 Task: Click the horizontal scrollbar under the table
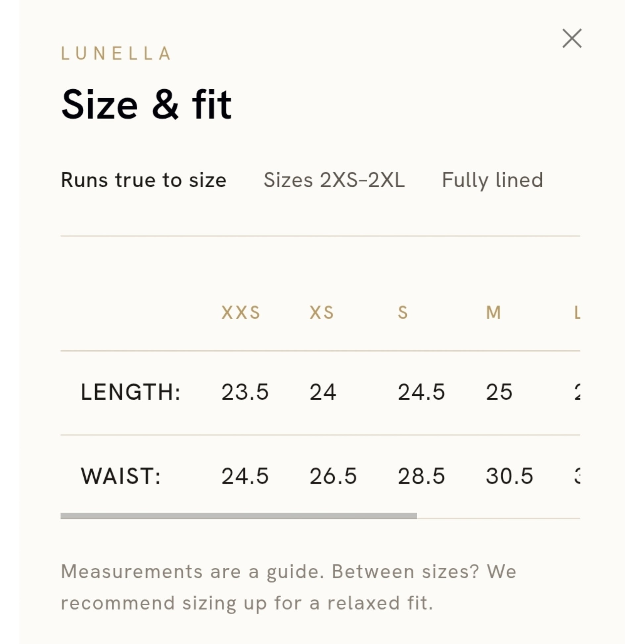click(x=239, y=516)
